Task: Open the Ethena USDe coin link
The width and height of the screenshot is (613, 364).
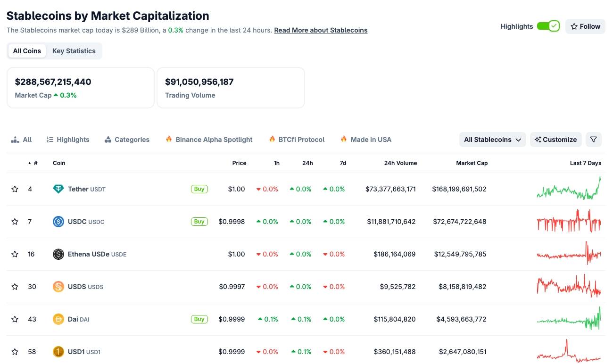Action: [97, 254]
